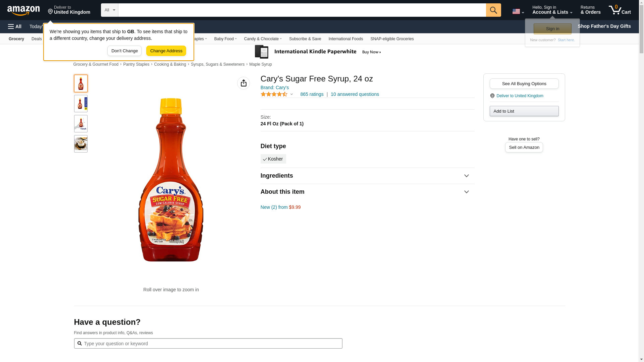Open the Baby Food menu
Screen dimensions: 644x362
(225, 39)
